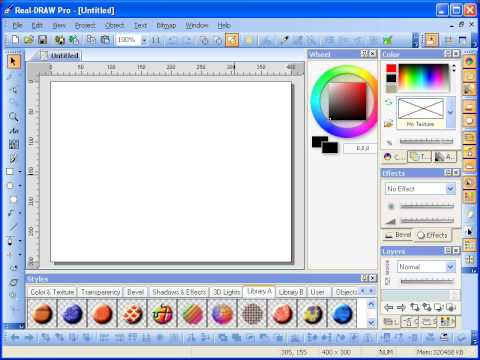Open the Bitmap menu
Screen dimensions: 480x360
coord(166,25)
